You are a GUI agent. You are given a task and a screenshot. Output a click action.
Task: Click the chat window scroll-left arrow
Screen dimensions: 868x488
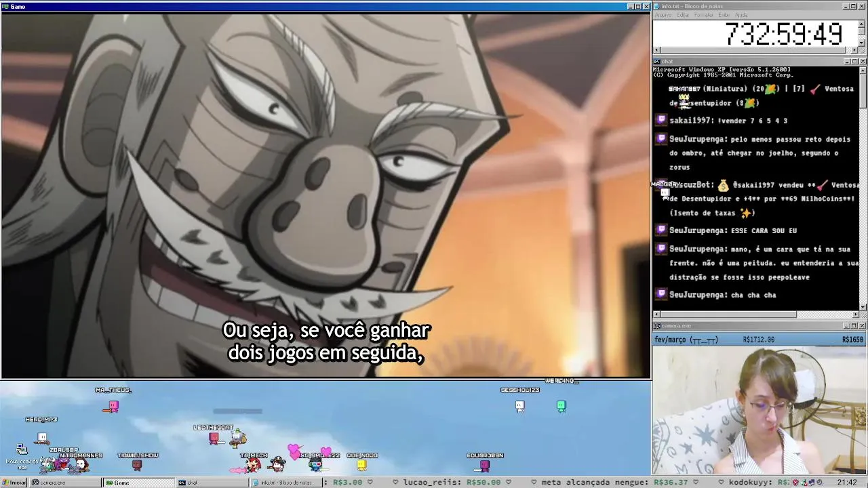(656, 314)
